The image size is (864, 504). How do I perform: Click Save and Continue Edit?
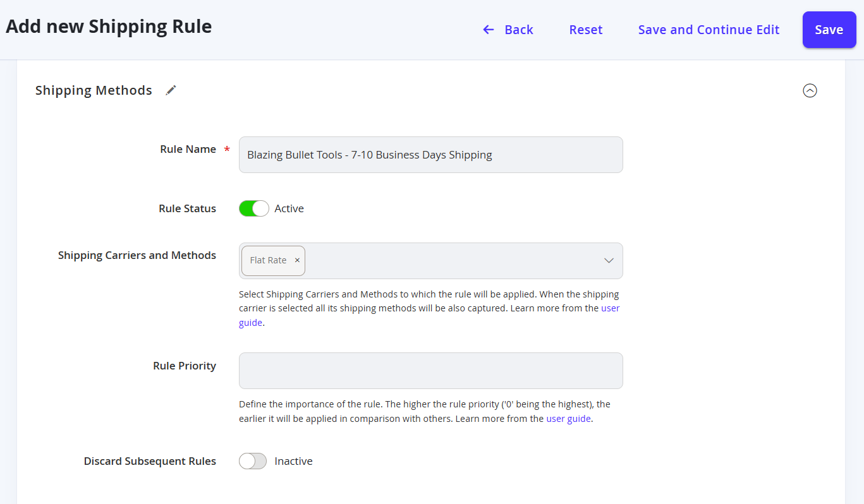[709, 30]
